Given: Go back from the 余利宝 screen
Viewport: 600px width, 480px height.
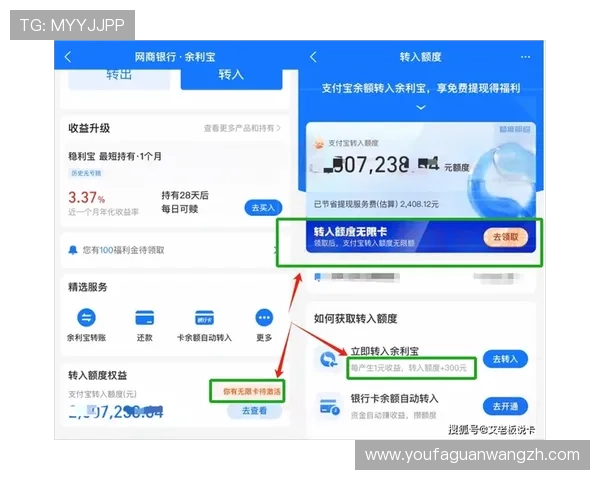Looking at the screenshot, I should click(68, 57).
